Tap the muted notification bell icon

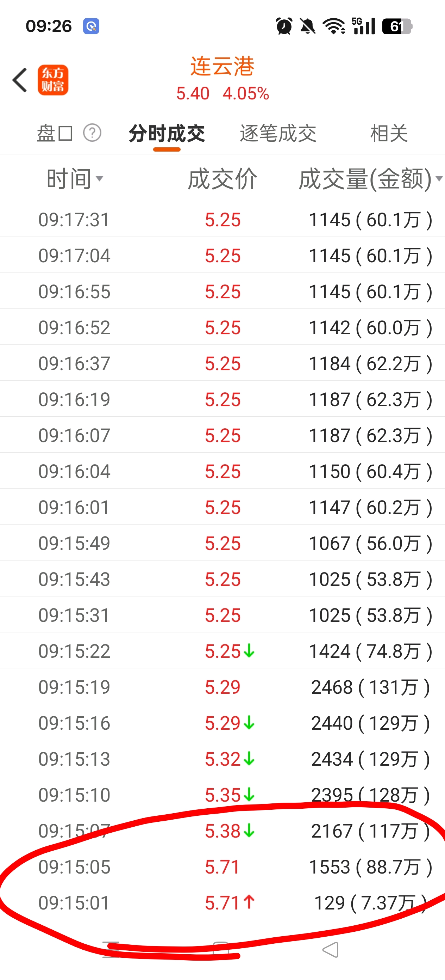(x=307, y=26)
